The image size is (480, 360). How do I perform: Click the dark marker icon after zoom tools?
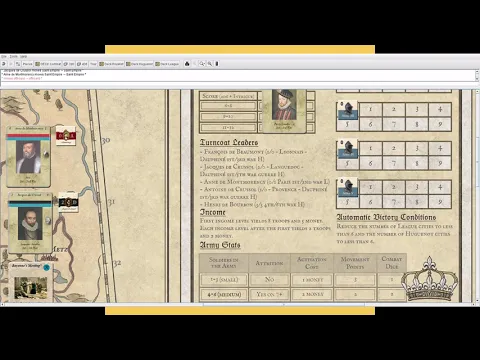pos(217,64)
